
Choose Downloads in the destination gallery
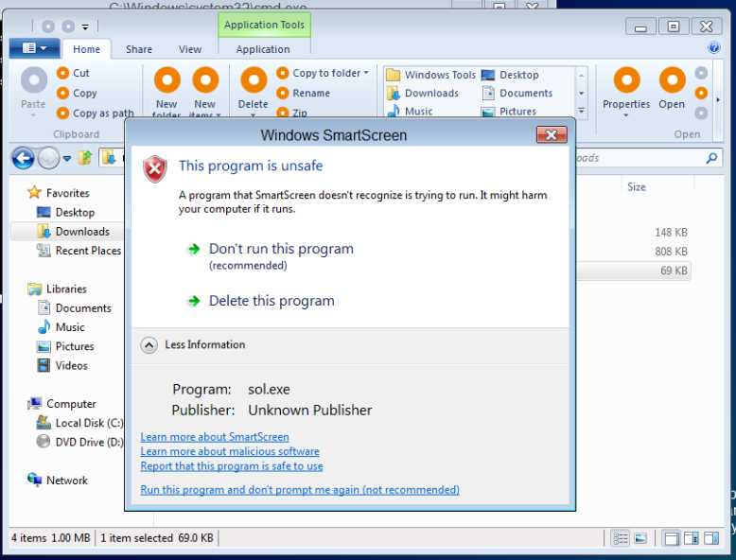click(x=422, y=93)
